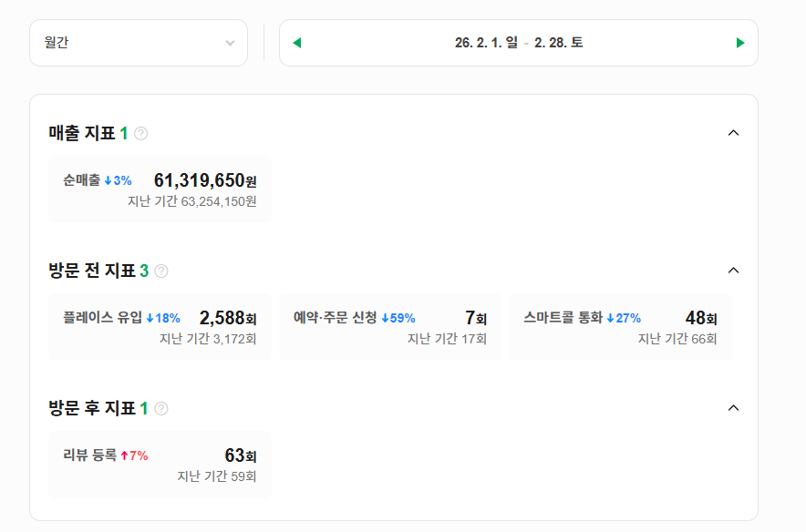Click the 지난 기간 63,254,150원 text
Viewport: 806px width, 532px height.
[x=191, y=201]
